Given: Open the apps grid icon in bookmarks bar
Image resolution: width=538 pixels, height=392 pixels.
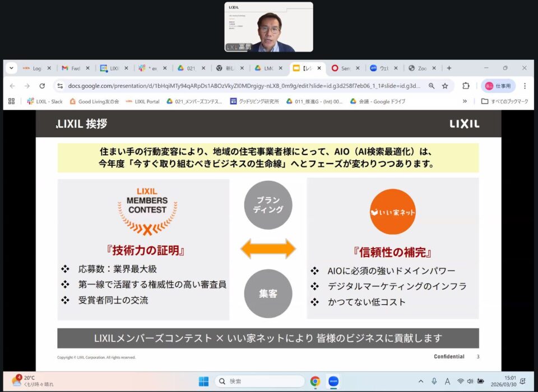Looking at the screenshot, I should pyautogui.click(x=11, y=101).
